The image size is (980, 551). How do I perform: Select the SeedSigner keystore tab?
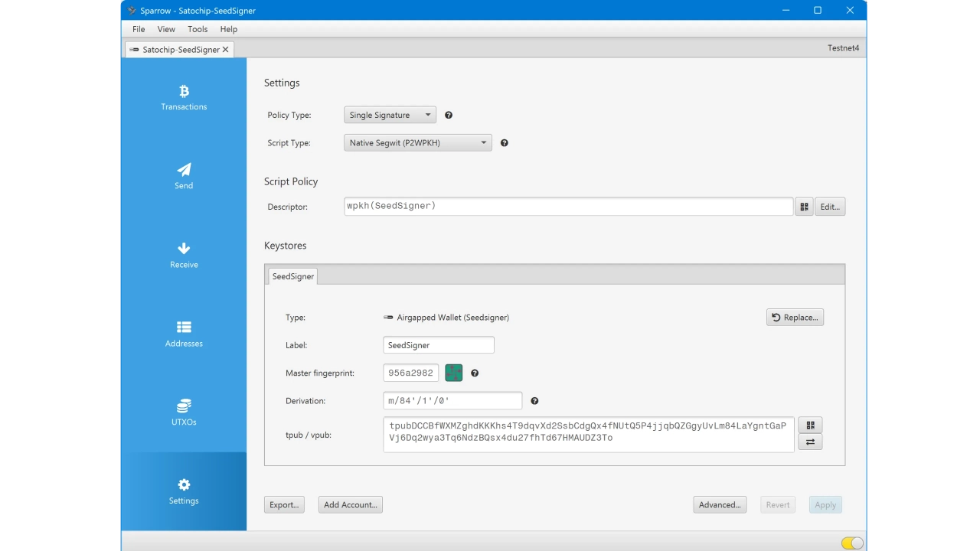pos(293,276)
